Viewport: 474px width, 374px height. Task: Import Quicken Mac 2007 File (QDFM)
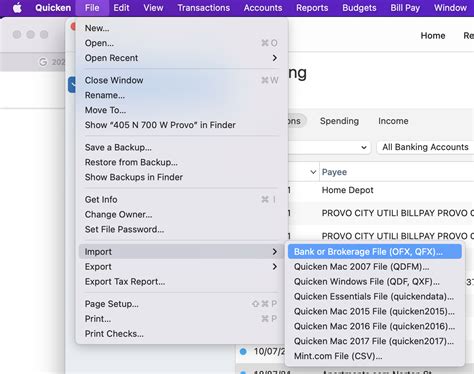pos(375,267)
